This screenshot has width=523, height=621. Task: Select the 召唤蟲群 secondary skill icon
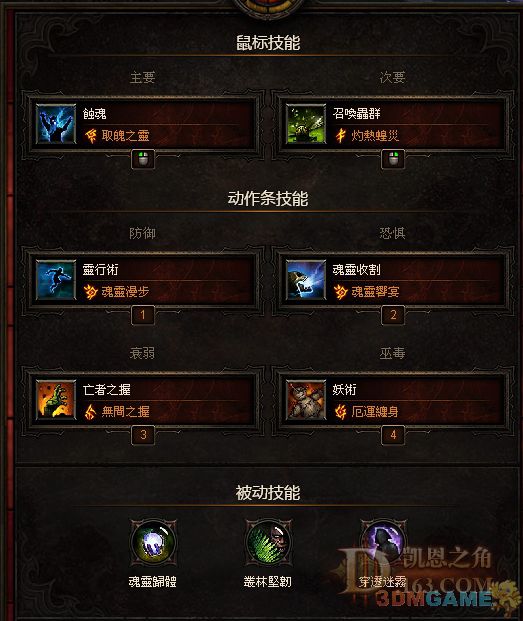306,124
